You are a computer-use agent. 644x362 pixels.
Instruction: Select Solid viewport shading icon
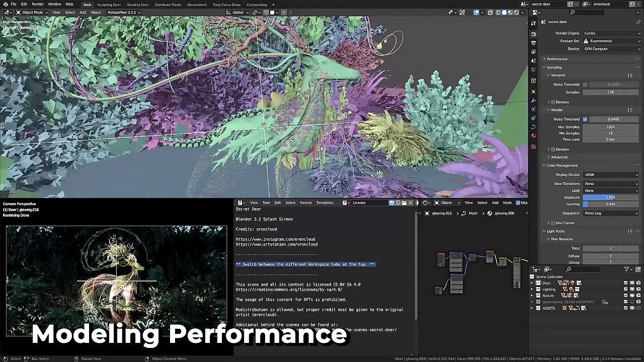[504, 13]
